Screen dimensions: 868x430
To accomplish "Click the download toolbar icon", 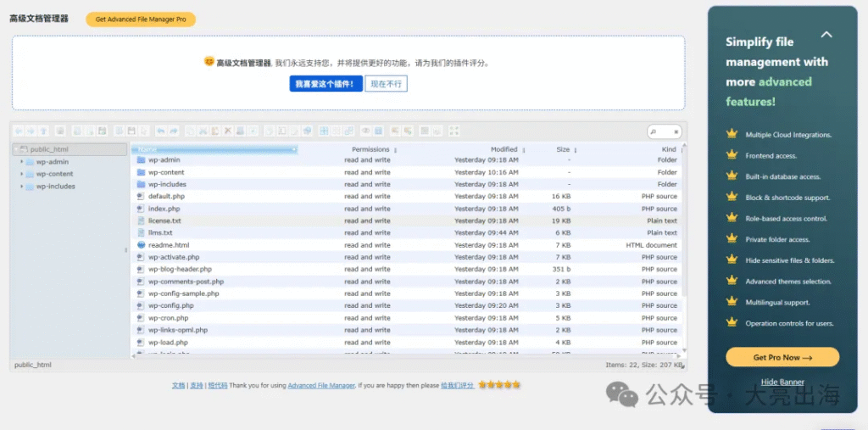I will 131,131.
